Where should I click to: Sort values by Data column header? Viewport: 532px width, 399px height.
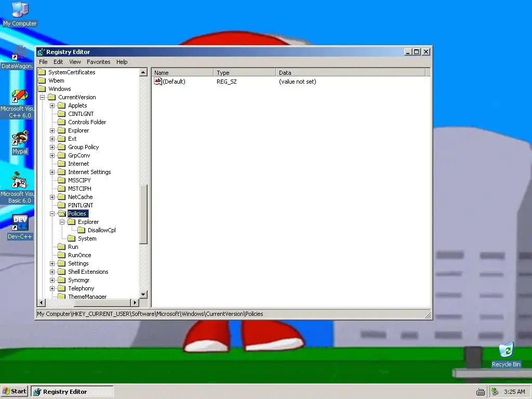click(351, 73)
